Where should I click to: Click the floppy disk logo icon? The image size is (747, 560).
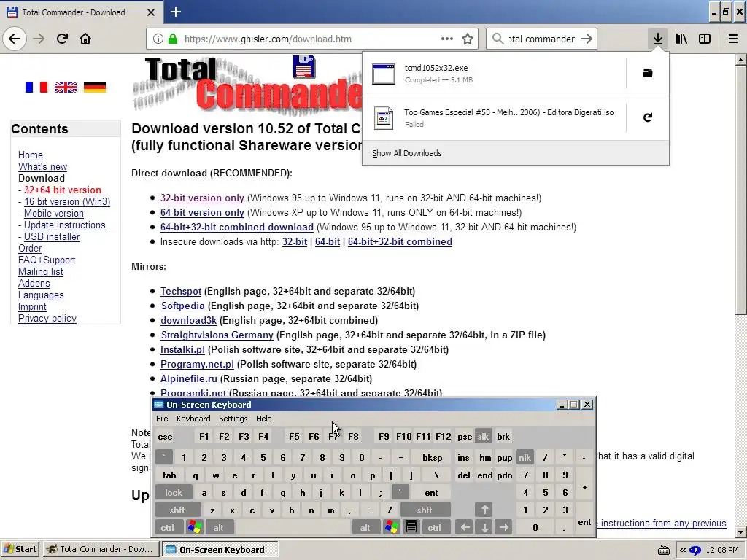303,66
